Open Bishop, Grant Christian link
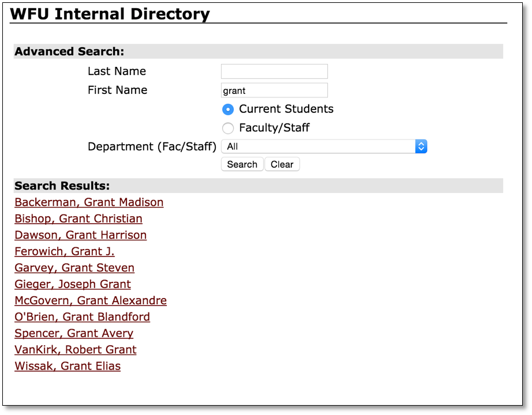Screen dimensions: 532x415 (x=78, y=219)
